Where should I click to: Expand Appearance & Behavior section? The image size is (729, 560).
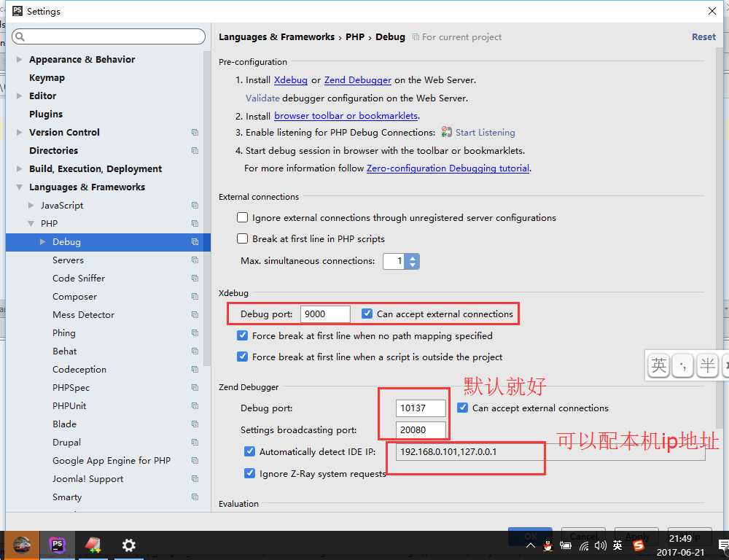click(x=19, y=60)
